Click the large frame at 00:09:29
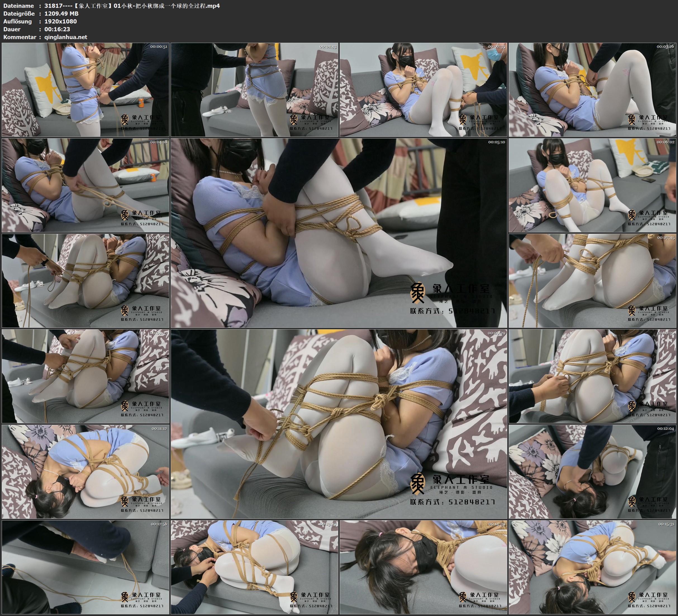 tap(339, 424)
